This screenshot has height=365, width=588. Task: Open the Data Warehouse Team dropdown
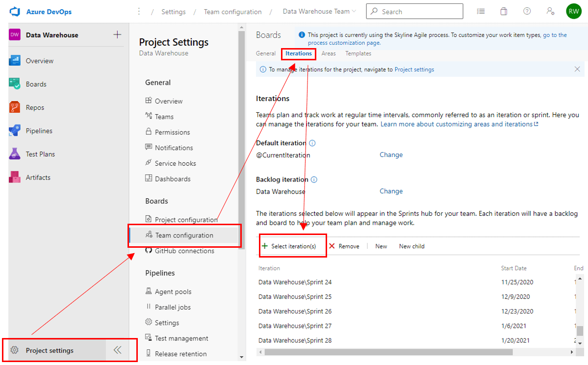pyautogui.click(x=319, y=11)
